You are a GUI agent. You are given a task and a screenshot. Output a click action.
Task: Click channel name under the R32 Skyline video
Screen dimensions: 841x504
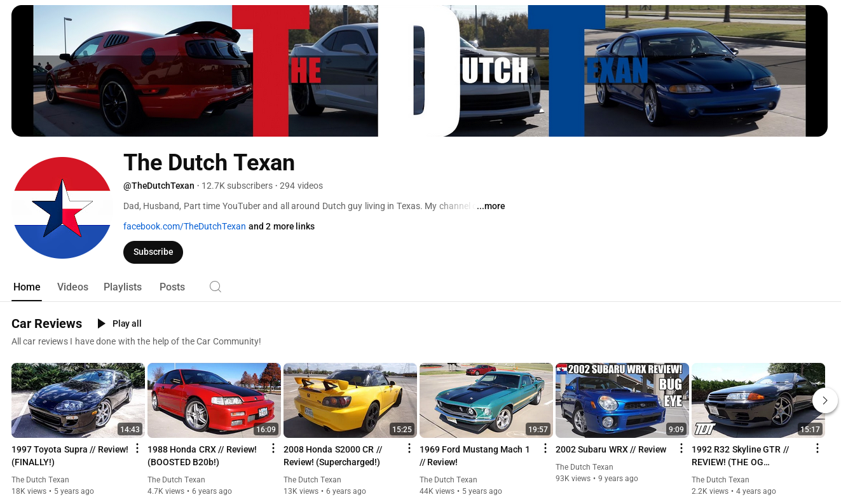click(x=720, y=480)
